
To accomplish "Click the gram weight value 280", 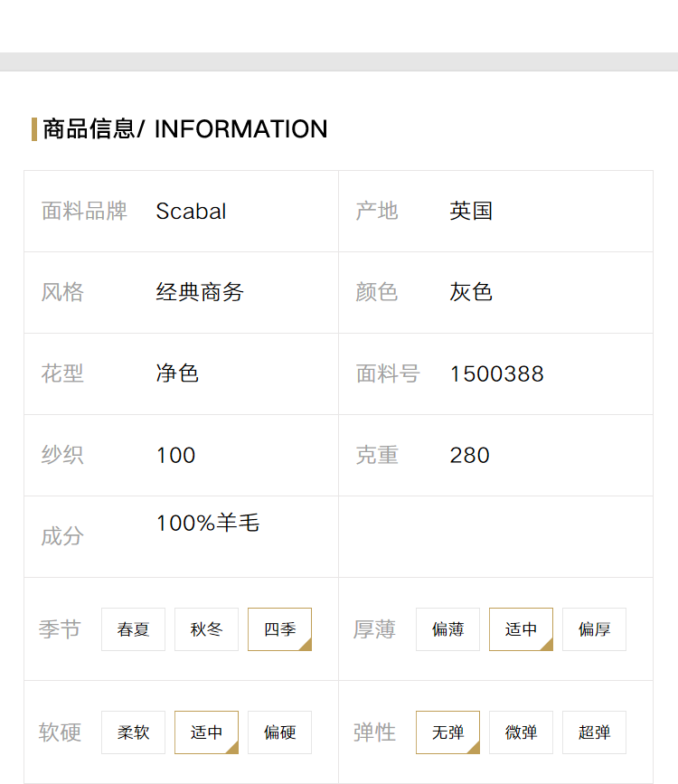I will [x=469, y=455].
